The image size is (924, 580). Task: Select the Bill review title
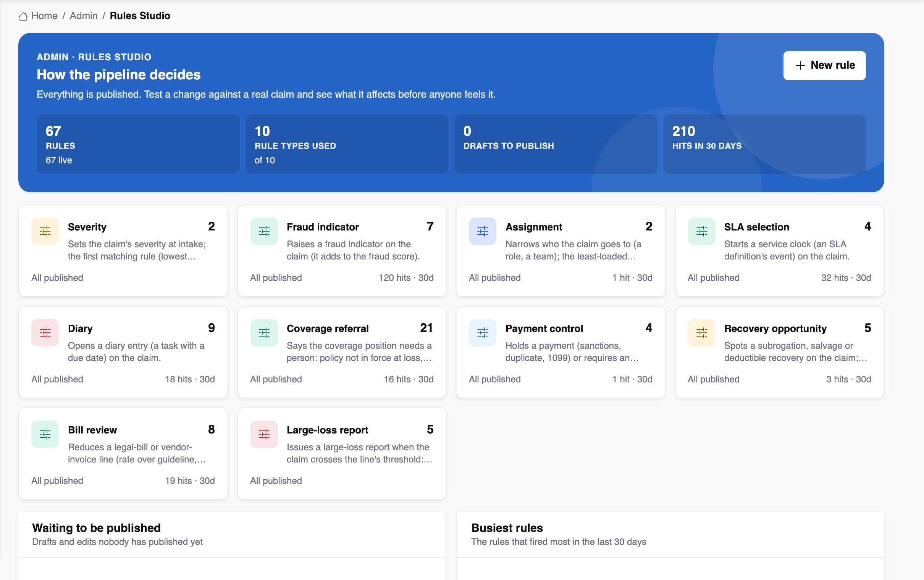point(92,430)
